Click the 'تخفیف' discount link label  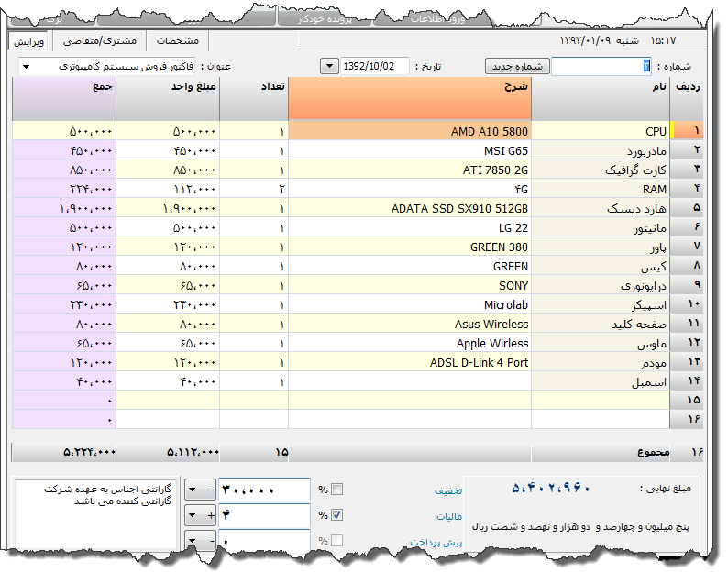pyautogui.click(x=447, y=490)
